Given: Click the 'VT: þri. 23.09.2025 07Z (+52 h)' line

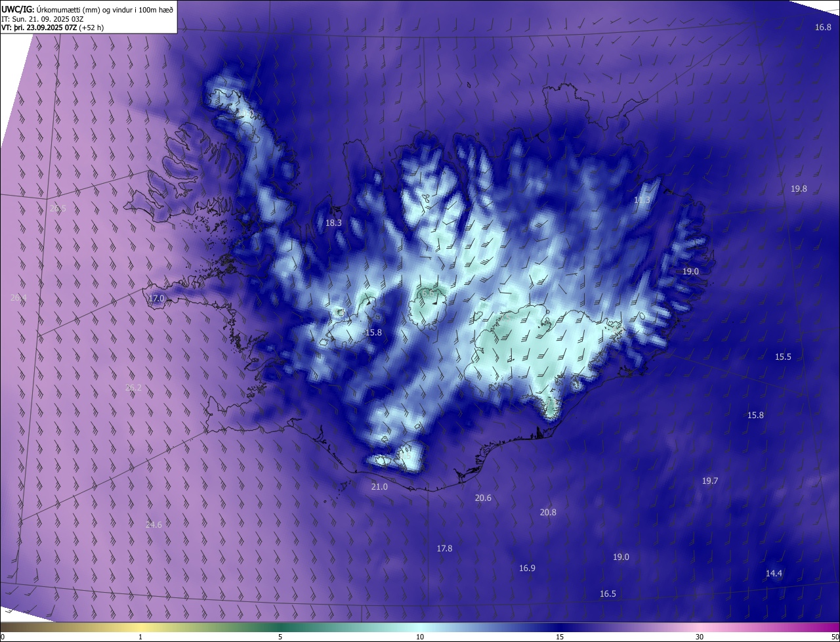Looking at the screenshot, I should coord(52,28).
